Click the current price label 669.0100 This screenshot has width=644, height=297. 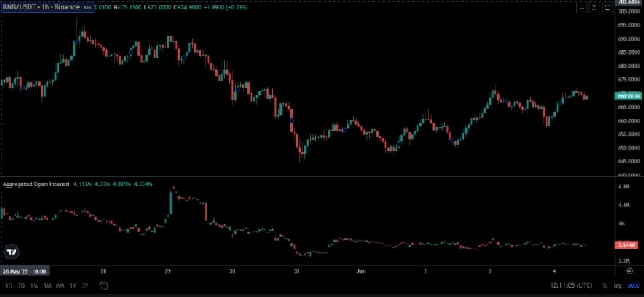[x=628, y=96]
